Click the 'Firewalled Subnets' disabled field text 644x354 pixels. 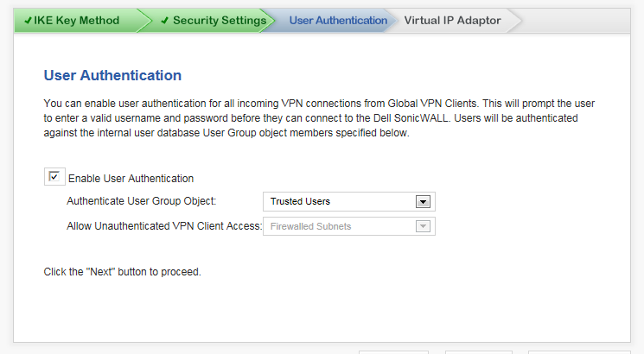310,226
